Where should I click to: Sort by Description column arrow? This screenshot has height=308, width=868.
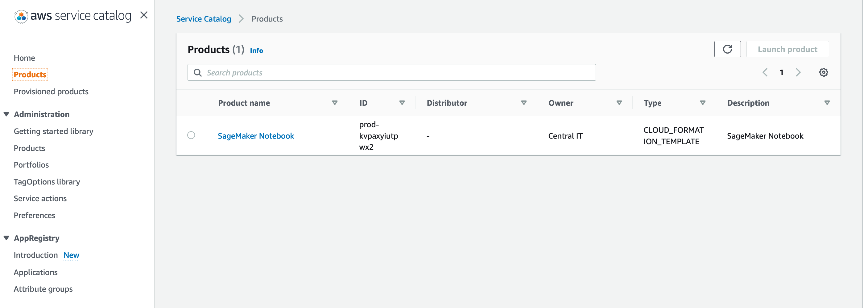[827, 103]
